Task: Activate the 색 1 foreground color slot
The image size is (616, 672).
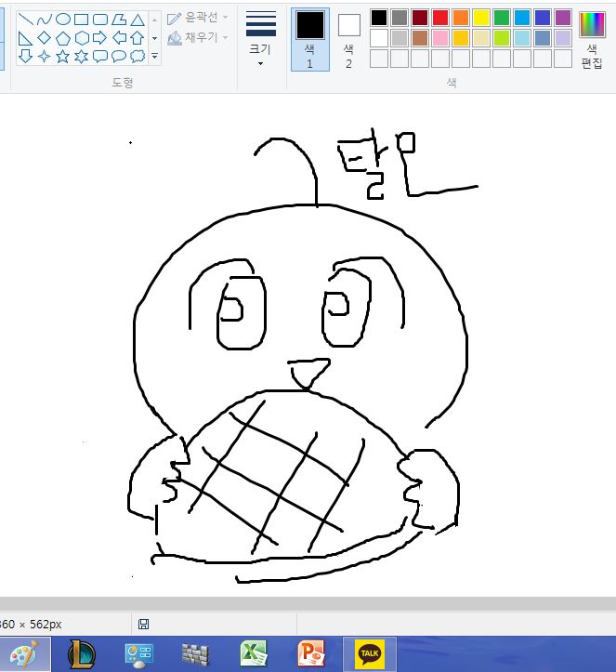Action: (x=309, y=38)
